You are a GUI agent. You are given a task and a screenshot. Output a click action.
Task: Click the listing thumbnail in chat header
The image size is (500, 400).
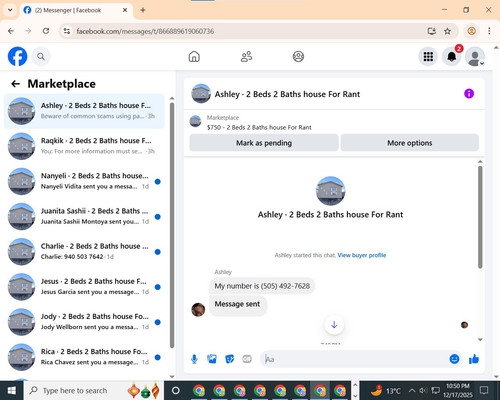click(201, 94)
